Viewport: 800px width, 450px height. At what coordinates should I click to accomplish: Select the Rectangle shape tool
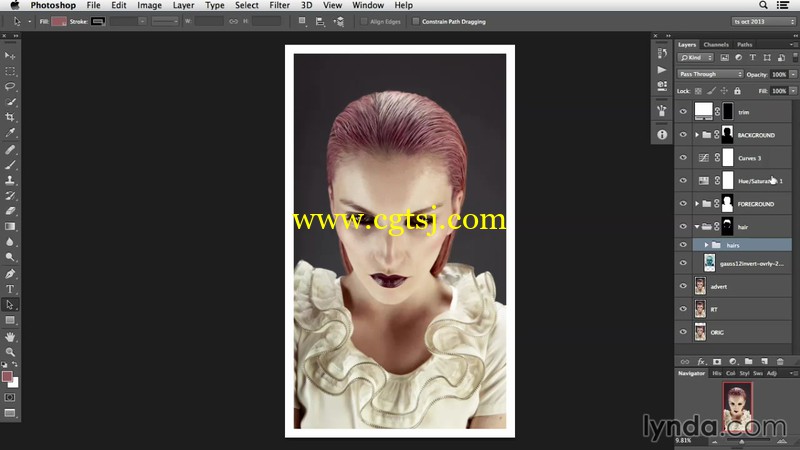10,320
